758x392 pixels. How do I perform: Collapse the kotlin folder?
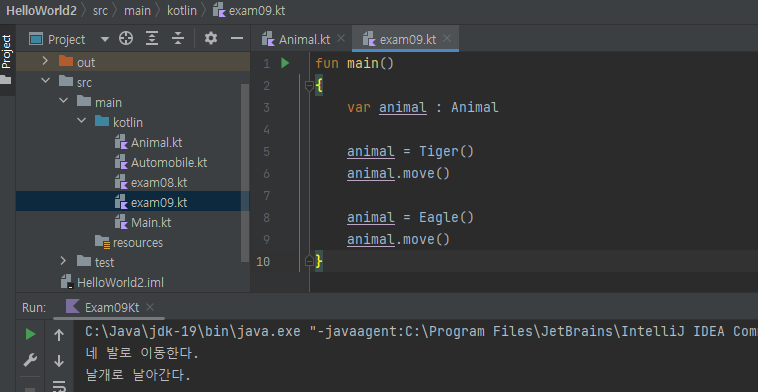[82, 121]
